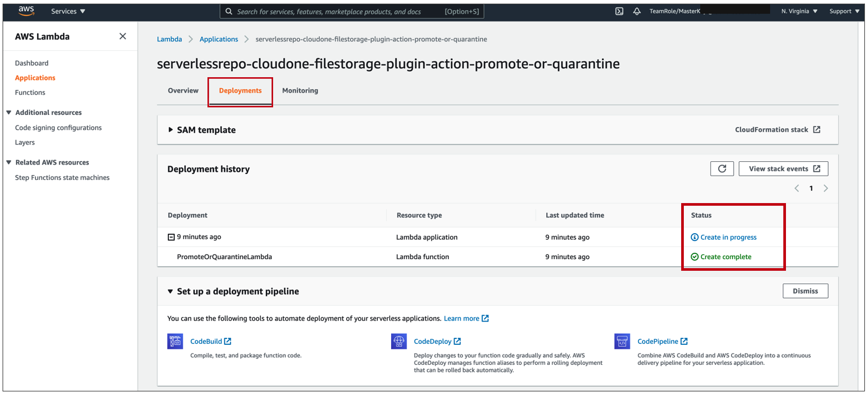The image size is (868, 394).
Task: Follow the Learn more link
Action: [x=466, y=318]
